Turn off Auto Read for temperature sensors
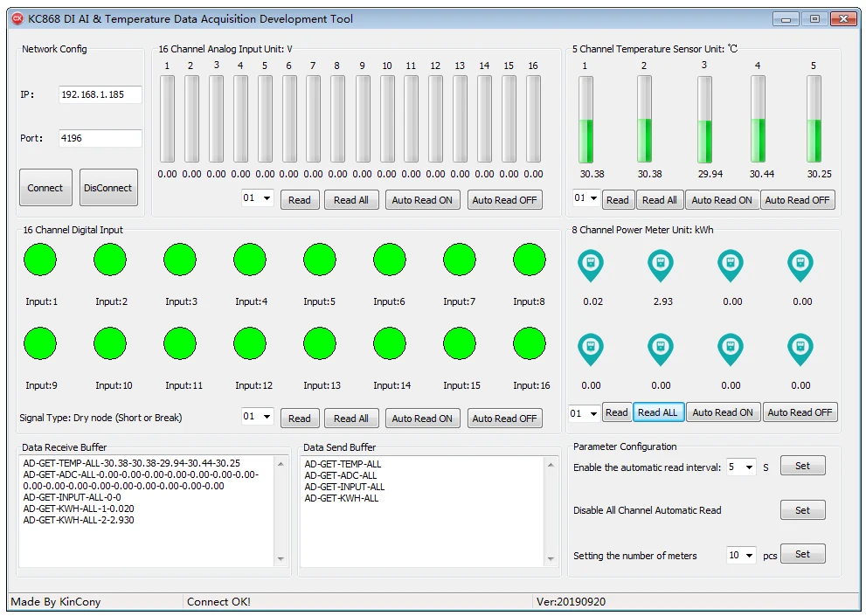The height and width of the screenshot is (616, 866). click(x=797, y=200)
